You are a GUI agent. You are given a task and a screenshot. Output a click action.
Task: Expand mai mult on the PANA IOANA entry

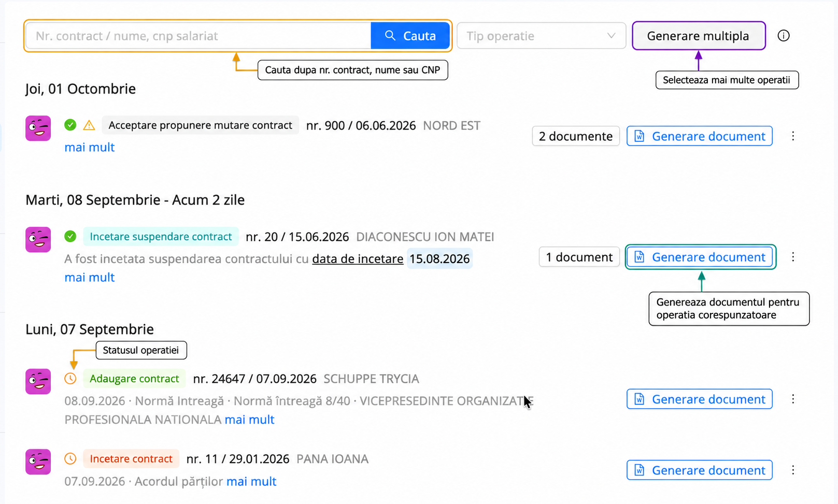251,481
